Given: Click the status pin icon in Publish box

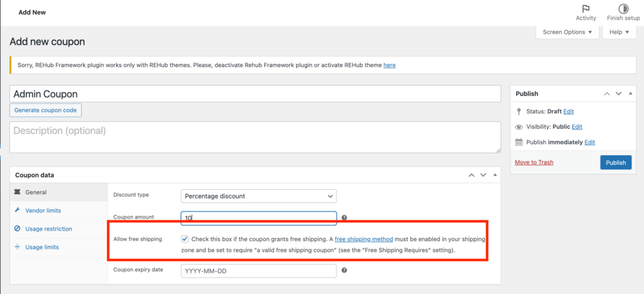Looking at the screenshot, I should tap(519, 111).
